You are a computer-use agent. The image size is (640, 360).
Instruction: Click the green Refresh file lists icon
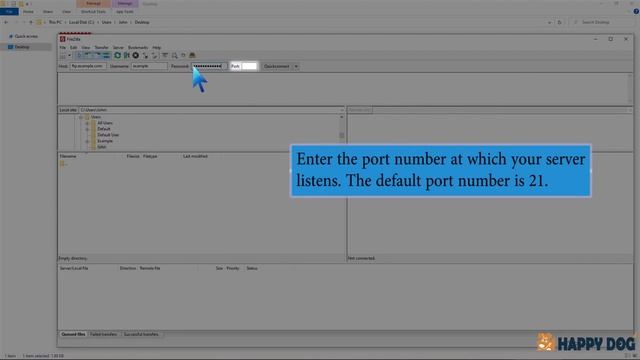pyautogui.click(x=117, y=56)
